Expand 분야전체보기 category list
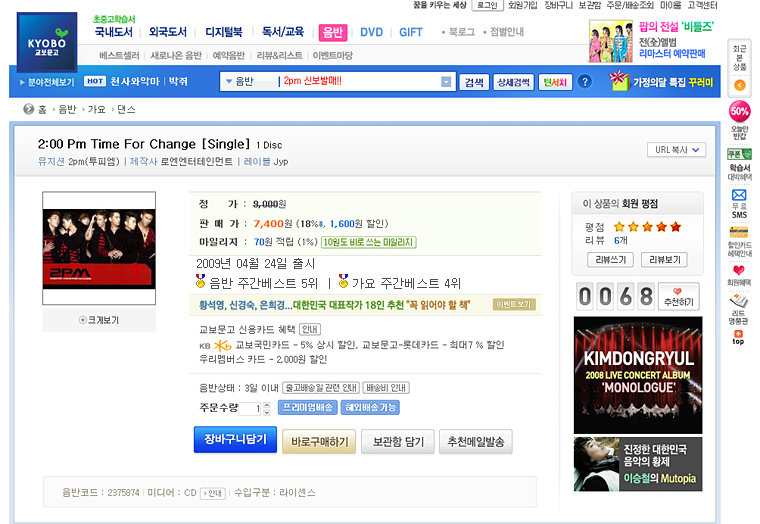The width and height of the screenshot is (760, 524). pyautogui.click(x=48, y=82)
